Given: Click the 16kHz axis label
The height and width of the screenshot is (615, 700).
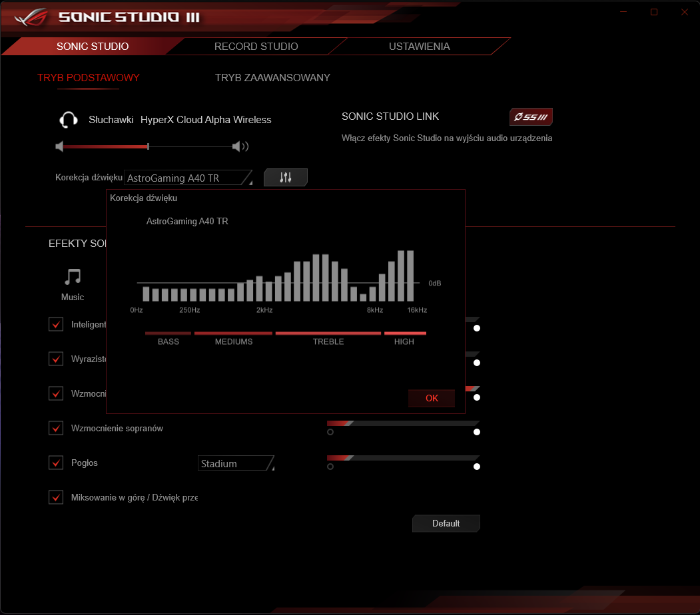Looking at the screenshot, I should click(417, 310).
